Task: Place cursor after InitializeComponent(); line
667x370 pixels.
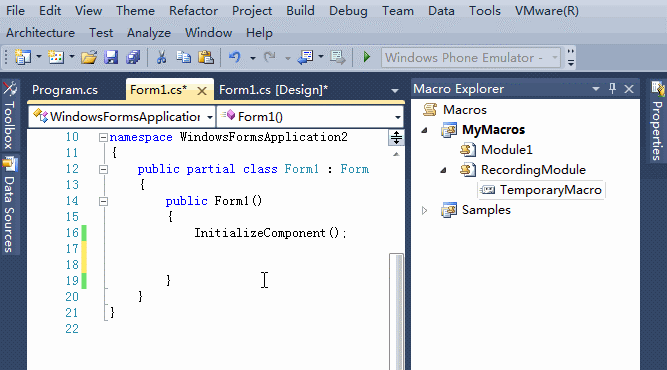Action: coord(348,233)
